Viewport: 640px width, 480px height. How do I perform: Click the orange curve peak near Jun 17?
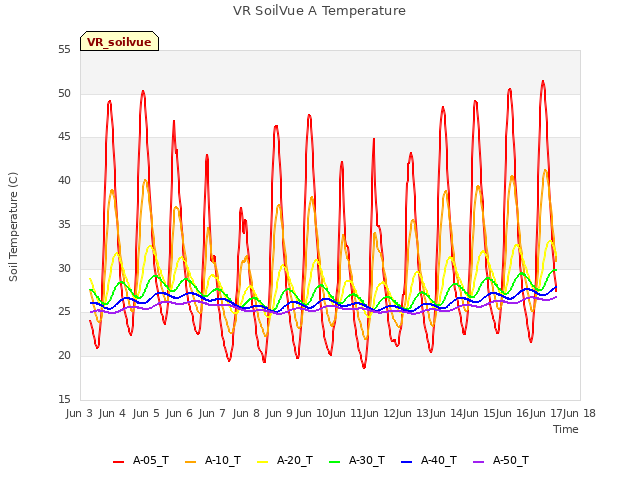coord(545,171)
